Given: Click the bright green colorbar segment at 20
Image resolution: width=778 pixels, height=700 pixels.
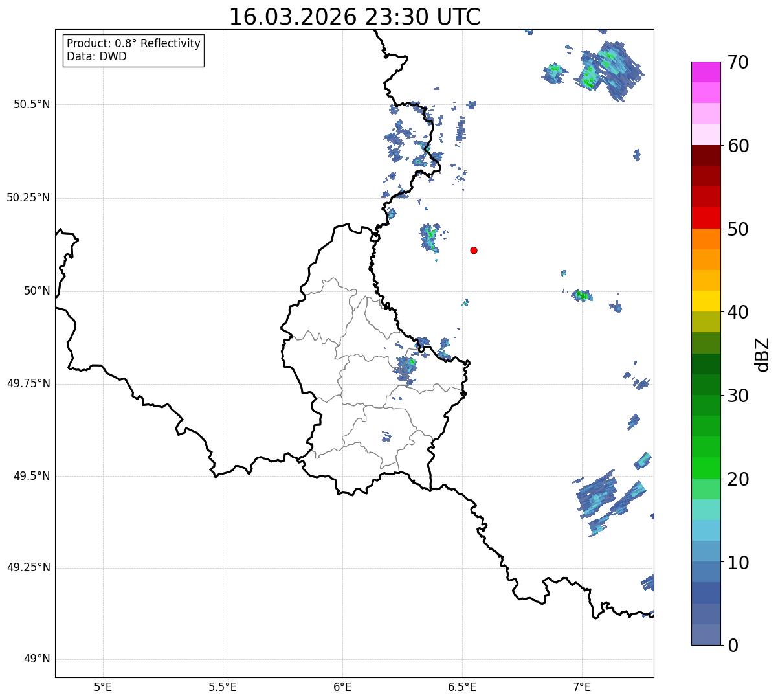Looking at the screenshot, I should coord(706,468).
